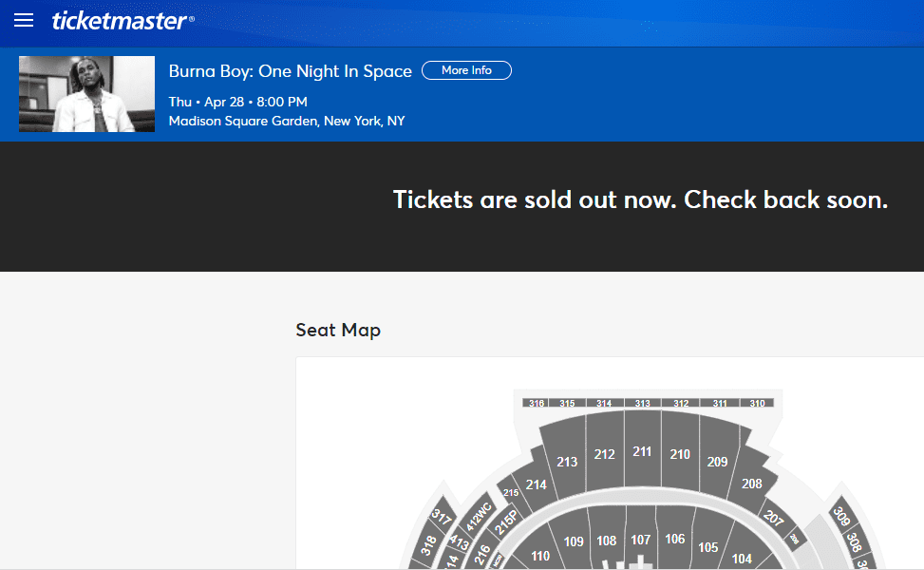Select section 213 on the seat map

tap(566, 461)
